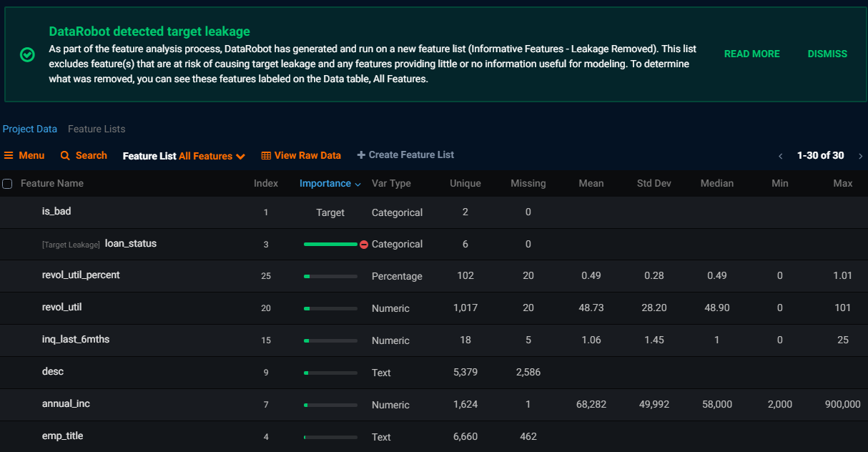
Task: Click the Unique column header
Action: coord(465,184)
